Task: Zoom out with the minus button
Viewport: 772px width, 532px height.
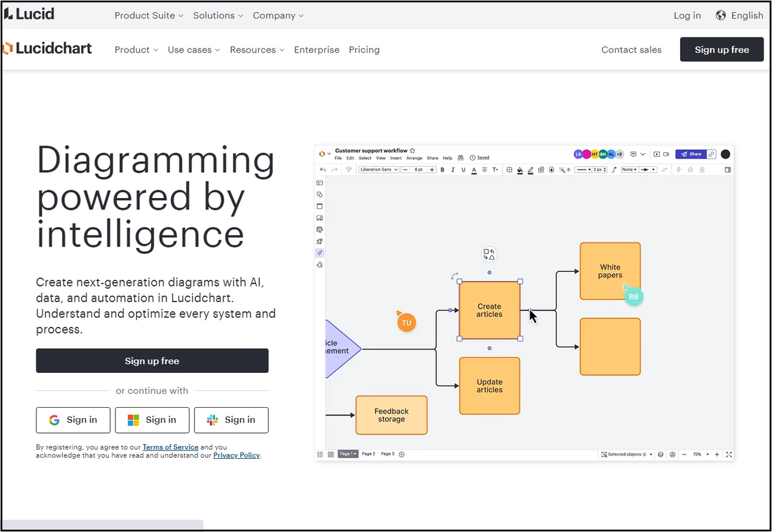Action: tap(685, 454)
